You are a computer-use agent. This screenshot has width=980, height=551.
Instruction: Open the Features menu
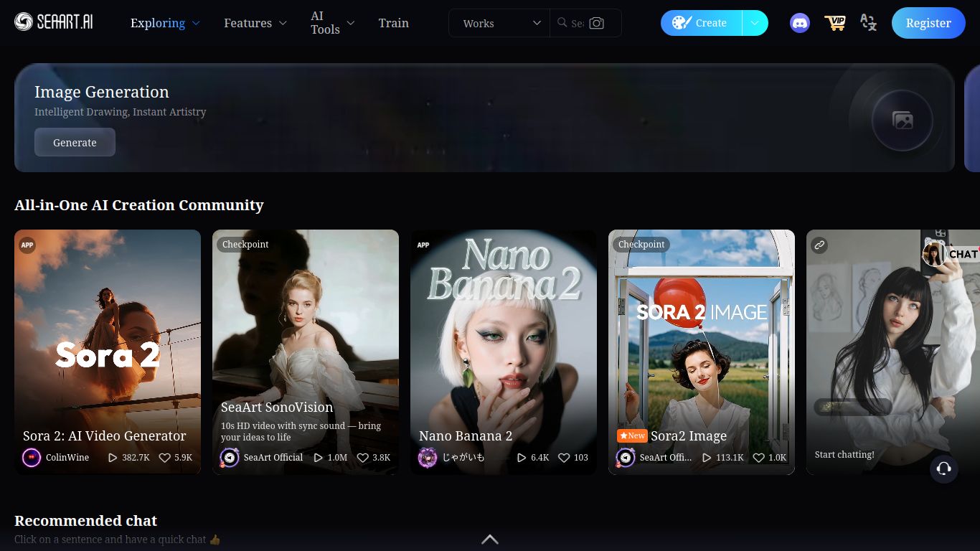click(255, 23)
